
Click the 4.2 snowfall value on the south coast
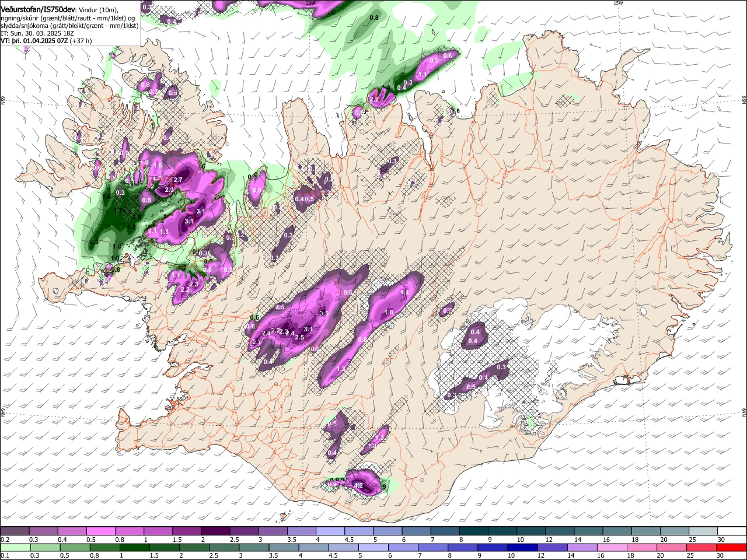(x=358, y=485)
